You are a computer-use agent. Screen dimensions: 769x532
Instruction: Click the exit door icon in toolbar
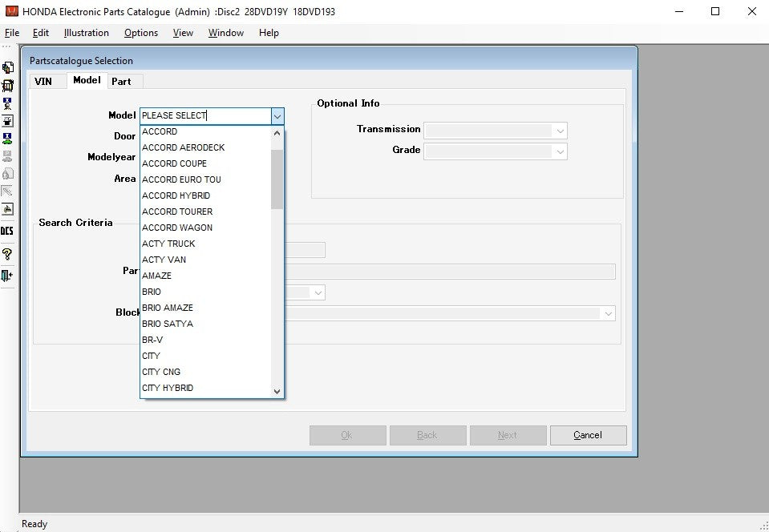click(x=7, y=276)
